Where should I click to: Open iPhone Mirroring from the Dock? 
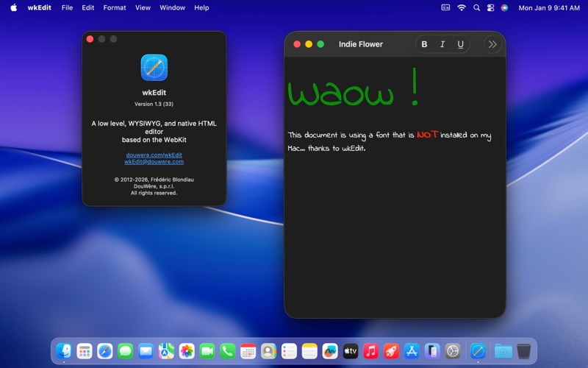coord(432,352)
